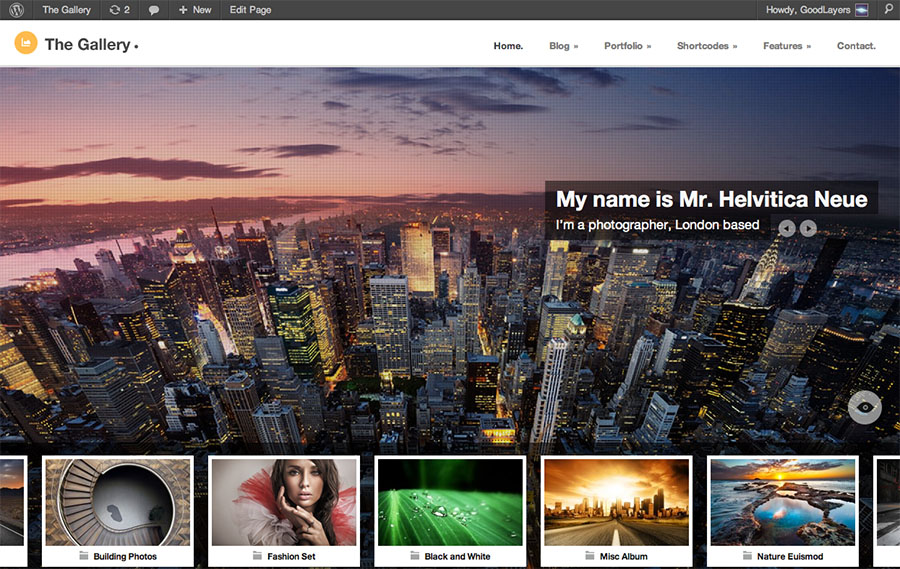
Task: Open the Contact page link
Action: (856, 46)
